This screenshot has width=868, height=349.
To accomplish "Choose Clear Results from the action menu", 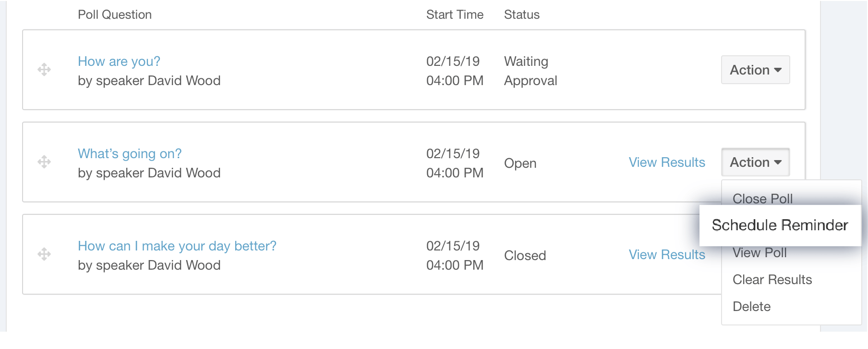I will point(772,280).
